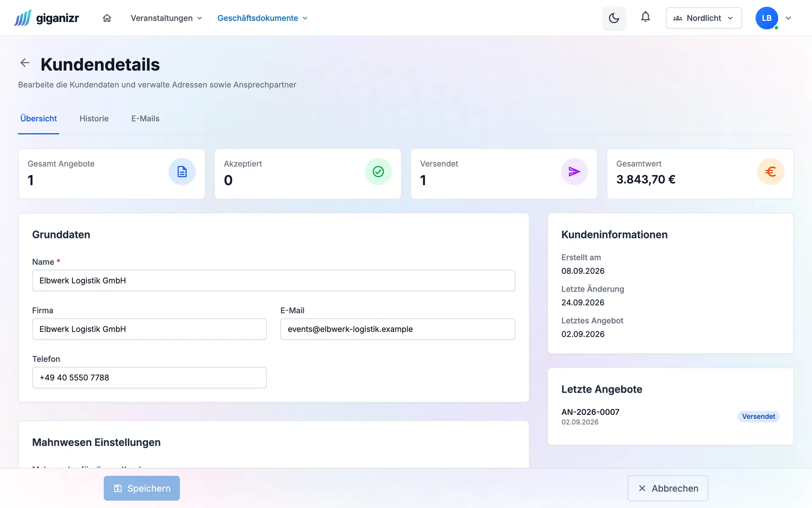Click the document icon in Gesamt Angebote
The height and width of the screenshot is (508, 812).
pos(182,171)
